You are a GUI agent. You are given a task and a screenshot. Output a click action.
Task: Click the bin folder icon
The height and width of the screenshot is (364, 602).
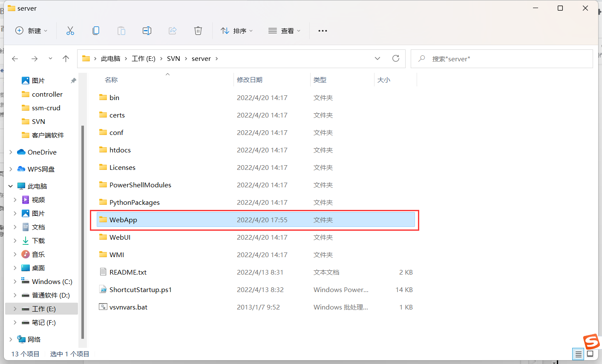pyautogui.click(x=103, y=97)
